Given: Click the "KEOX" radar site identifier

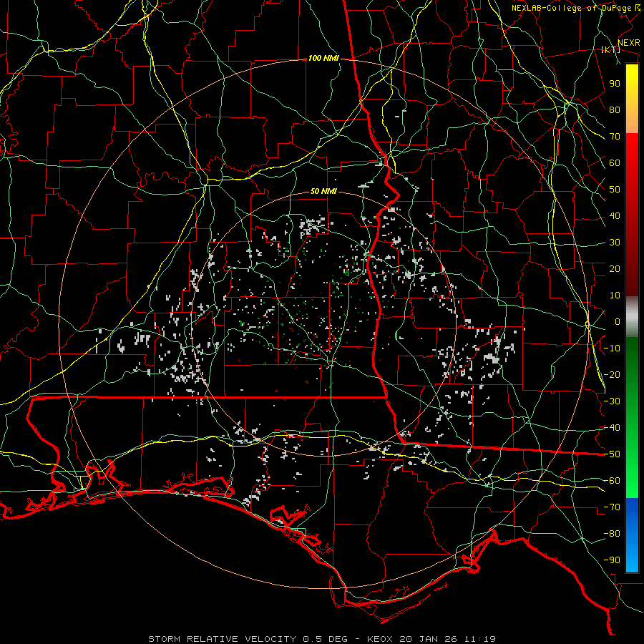Looking at the screenshot, I should tap(379, 639).
